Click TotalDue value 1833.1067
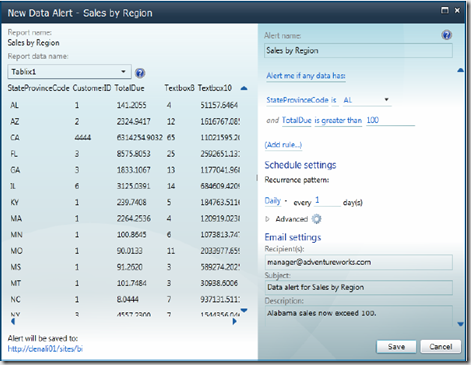This screenshot has height=365, width=471. (x=133, y=170)
